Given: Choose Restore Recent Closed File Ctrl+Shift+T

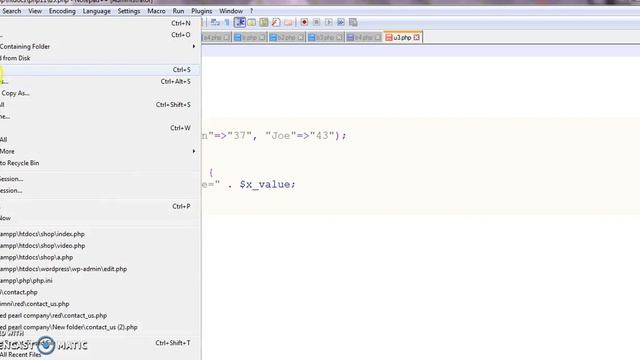Looking at the screenshot, I should (x=99, y=343).
